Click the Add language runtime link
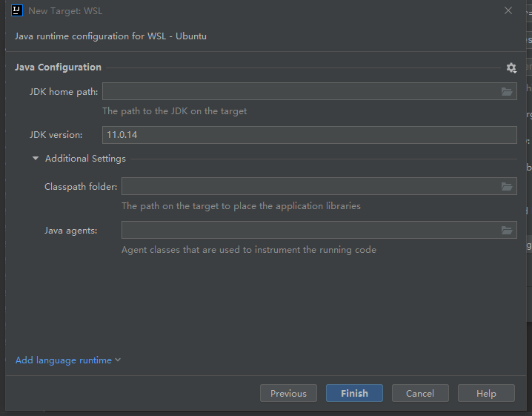 click(x=64, y=360)
